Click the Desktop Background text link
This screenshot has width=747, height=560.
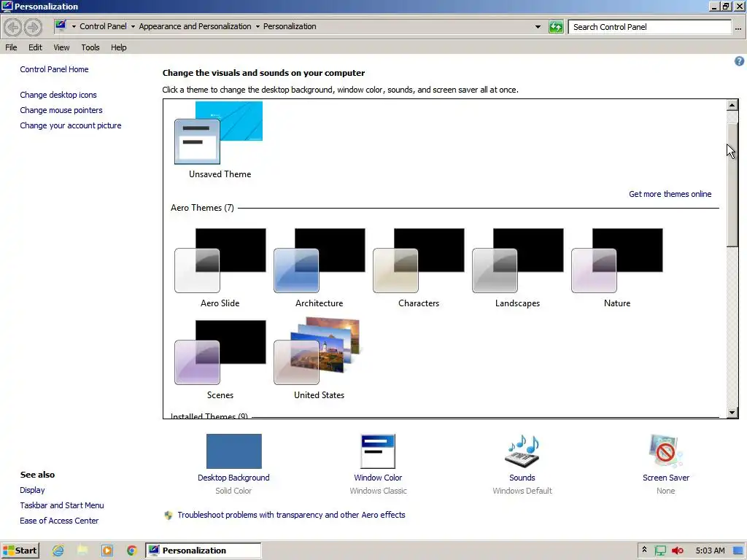[x=233, y=478]
